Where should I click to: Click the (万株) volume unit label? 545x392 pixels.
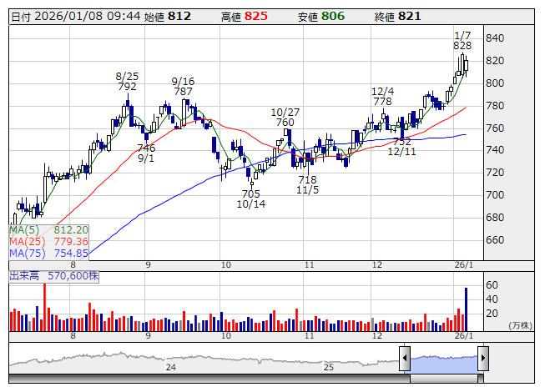(x=520, y=325)
